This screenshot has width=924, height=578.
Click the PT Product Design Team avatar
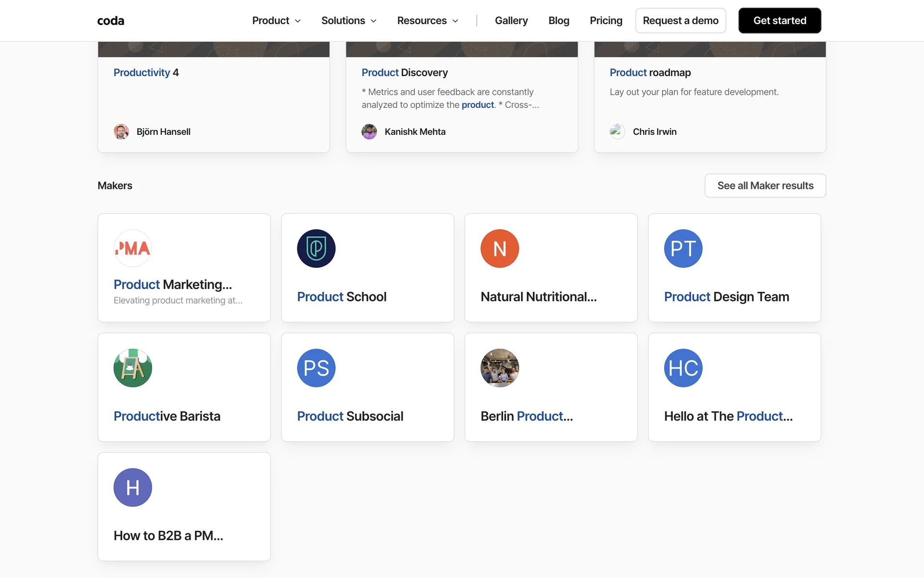click(x=683, y=249)
